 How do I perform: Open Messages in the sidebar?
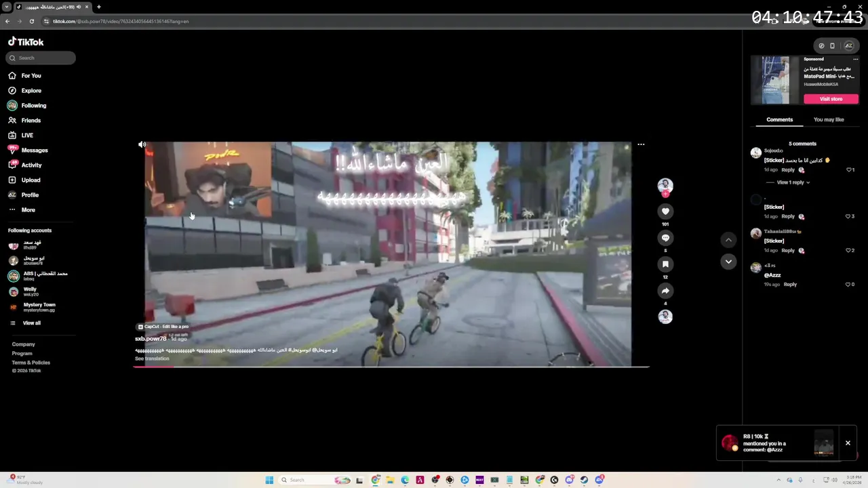(28, 150)
